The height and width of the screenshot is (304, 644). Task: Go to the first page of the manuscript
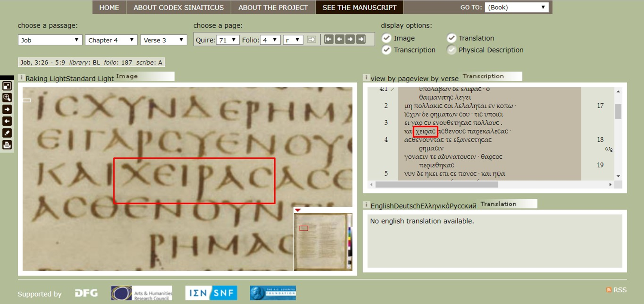point(329,39)
